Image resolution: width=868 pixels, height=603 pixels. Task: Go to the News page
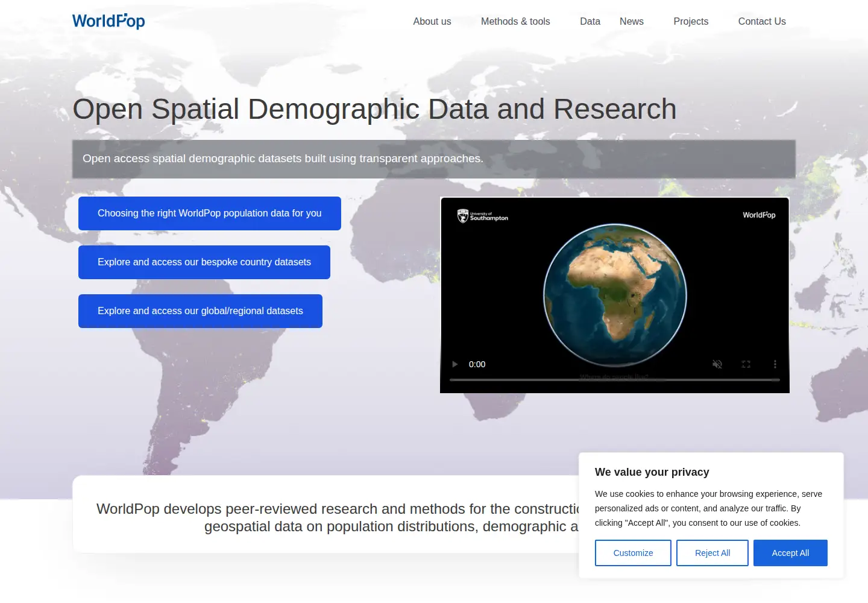click(x=632, y=21)
